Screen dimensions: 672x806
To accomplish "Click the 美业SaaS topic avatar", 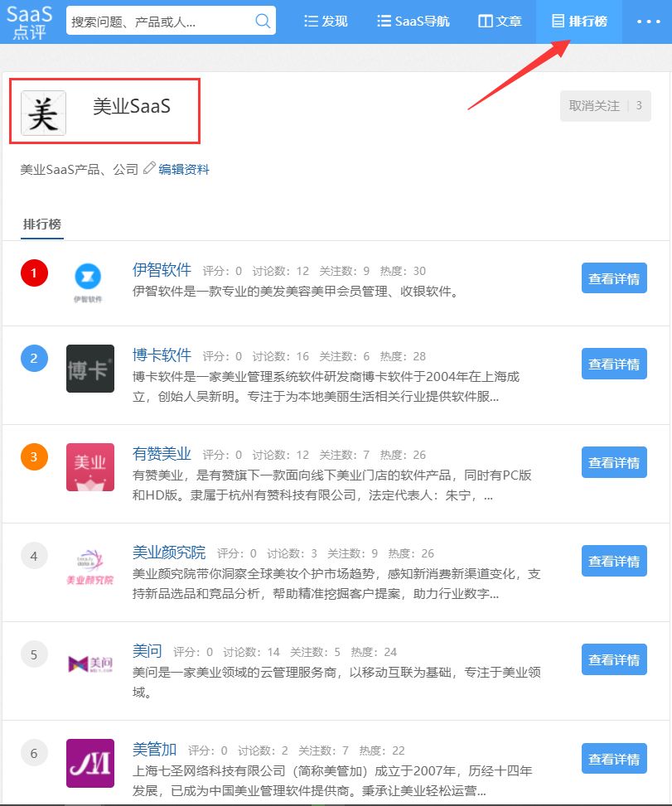I will [x=43, y=113].
